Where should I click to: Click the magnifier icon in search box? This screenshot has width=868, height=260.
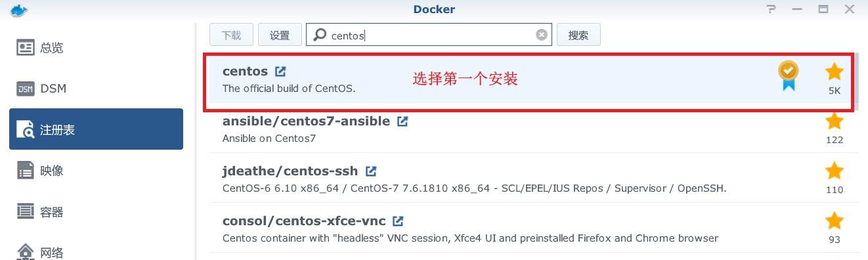(x=320, y=35)
